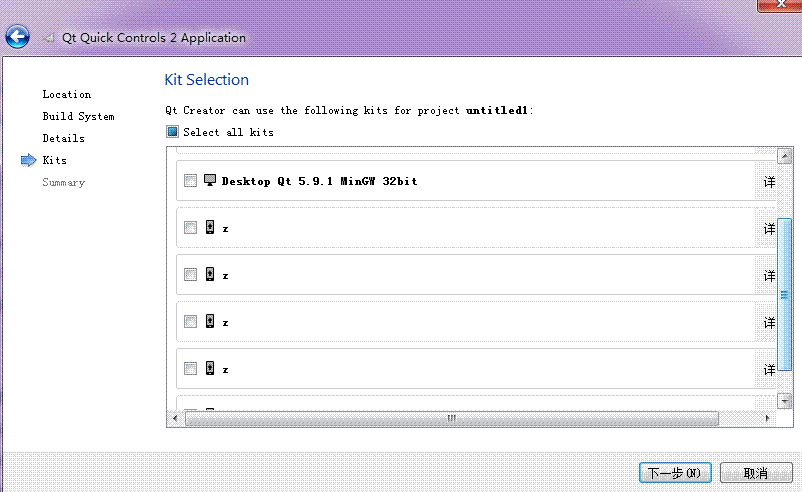Select the Location wizard step
802x492 pixels.
66,94
